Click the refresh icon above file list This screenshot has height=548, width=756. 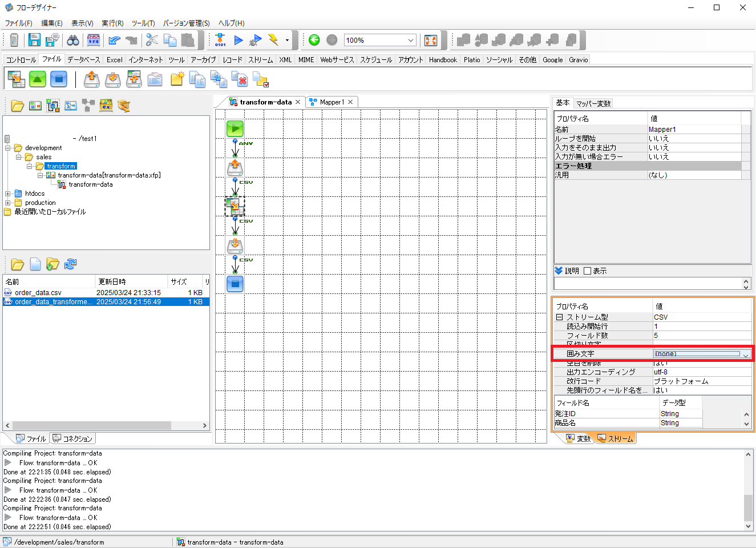coord(70,264)
